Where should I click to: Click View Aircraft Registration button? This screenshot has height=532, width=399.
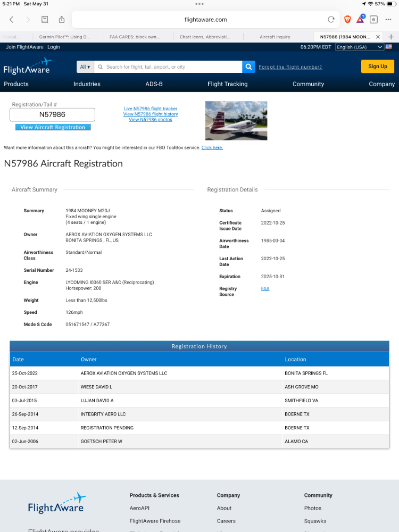(x=53, y=127)
